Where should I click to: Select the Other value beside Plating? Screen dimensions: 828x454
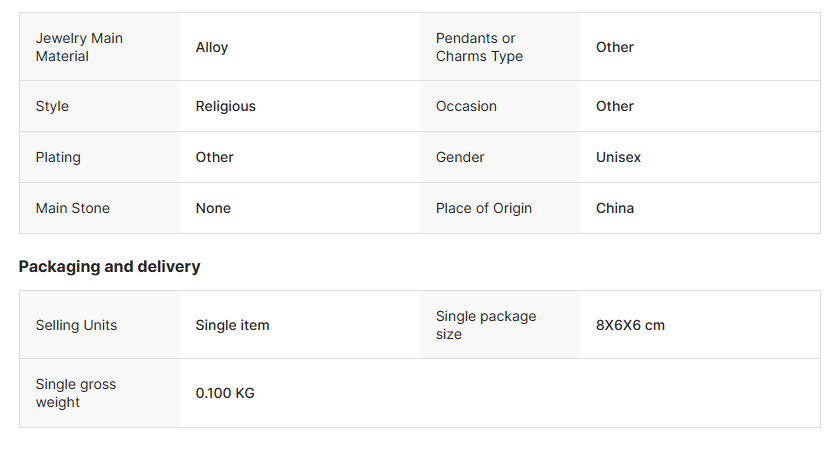(x=214, y=157)
